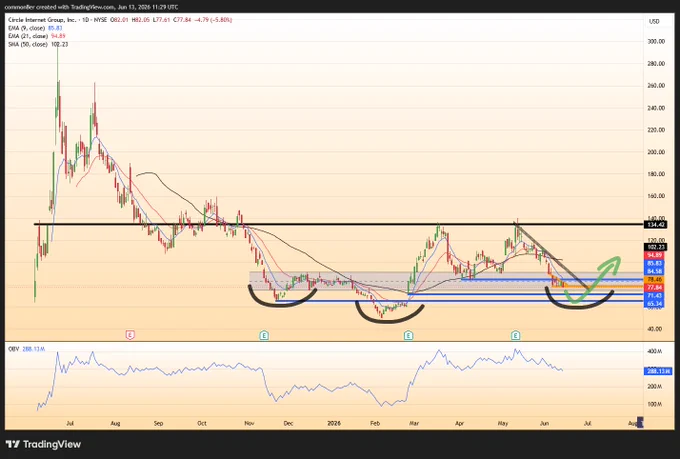Click the 280.00 price axis tick
Viewport: 680px width, 459px height.
(656, 64)
